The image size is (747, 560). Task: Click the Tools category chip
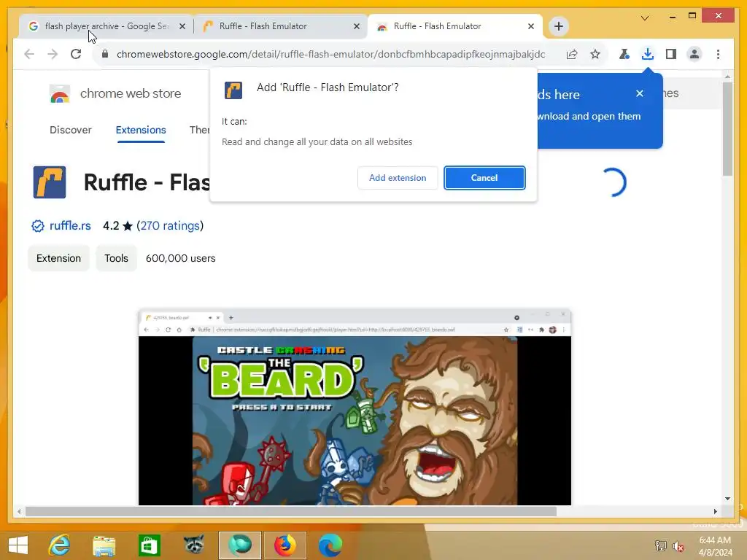[x=116, y=258]
